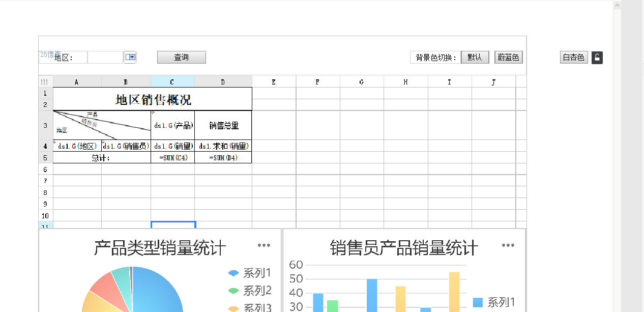Click the 地区销售概况 title cell
Screen dimensions: 644x312
click(153, 99)
